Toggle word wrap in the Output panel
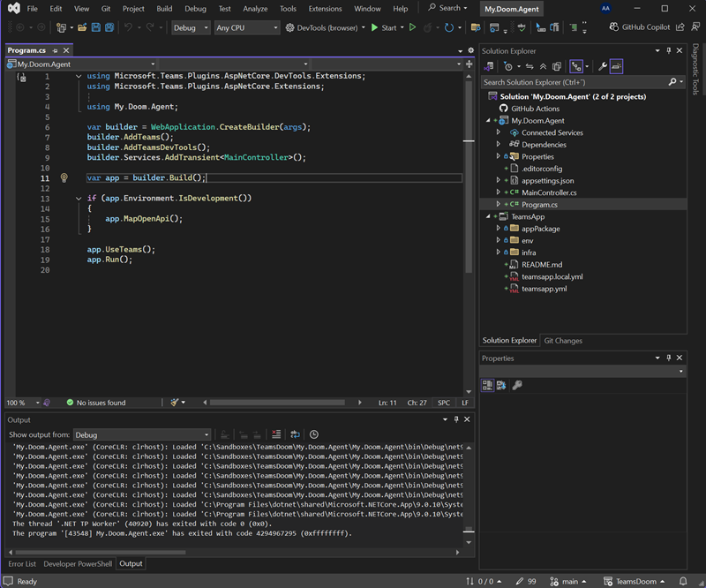This screenshot has height=588, width=706. (x=295, y=434)
